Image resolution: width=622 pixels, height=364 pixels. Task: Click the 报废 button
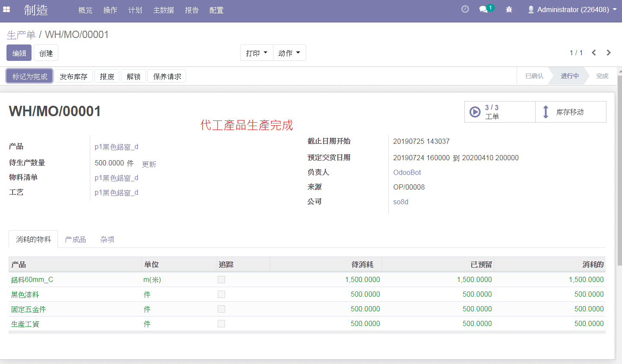(107, 76)
